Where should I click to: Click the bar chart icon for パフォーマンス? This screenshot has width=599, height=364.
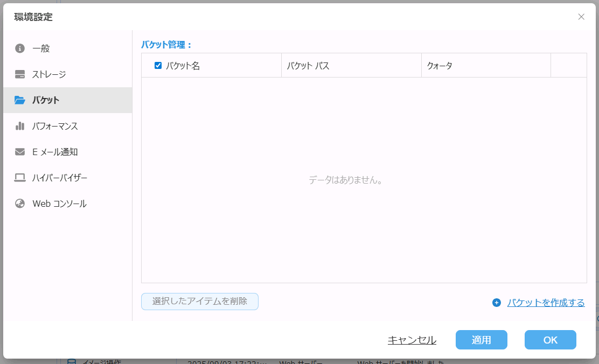click(20, 126)
